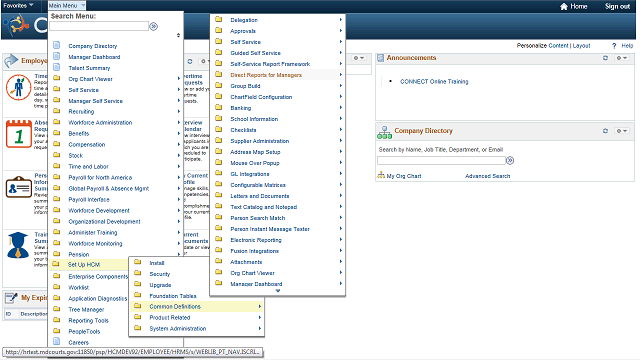Refresh the Announcements pagelet

[605, 58]
